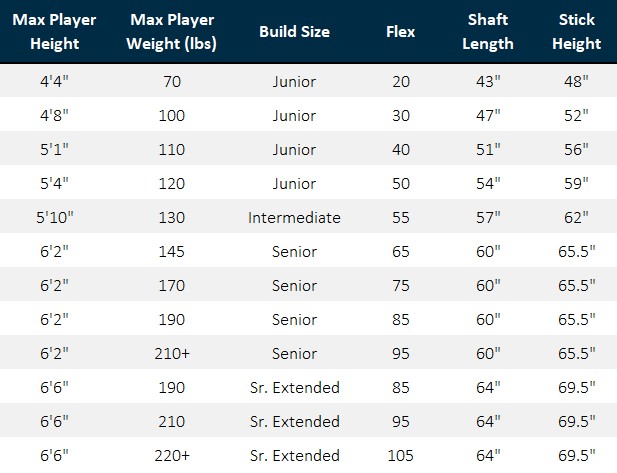This screenshot has height=473, width=617.
Task: Click the flex value 20 cell
Action: tap(400, 82)
